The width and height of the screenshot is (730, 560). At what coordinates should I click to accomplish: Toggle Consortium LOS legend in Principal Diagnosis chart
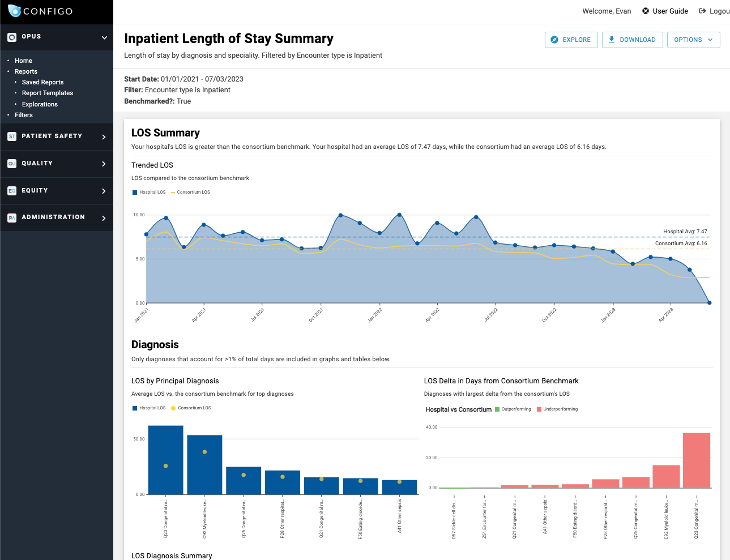[x=191, y=408]
